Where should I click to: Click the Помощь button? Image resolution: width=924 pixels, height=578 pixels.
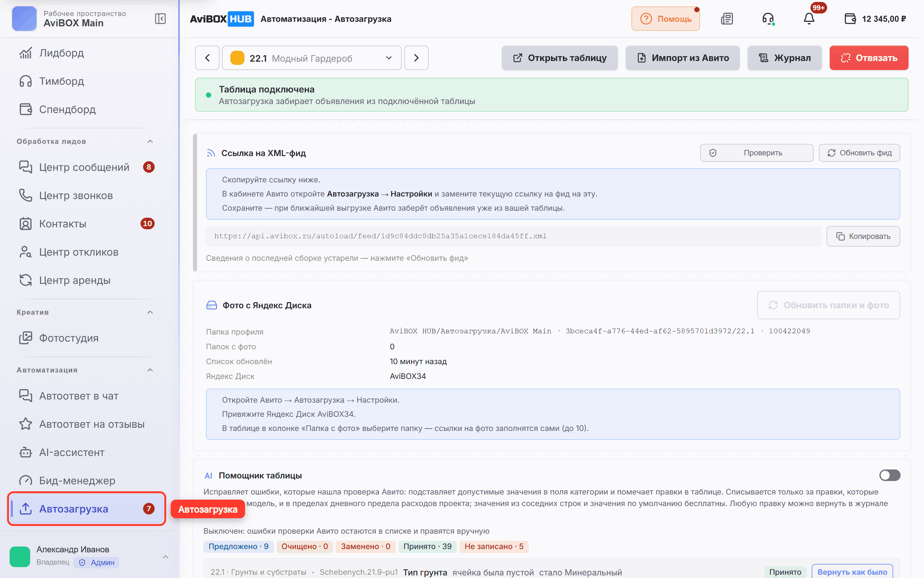pos(665,19)
